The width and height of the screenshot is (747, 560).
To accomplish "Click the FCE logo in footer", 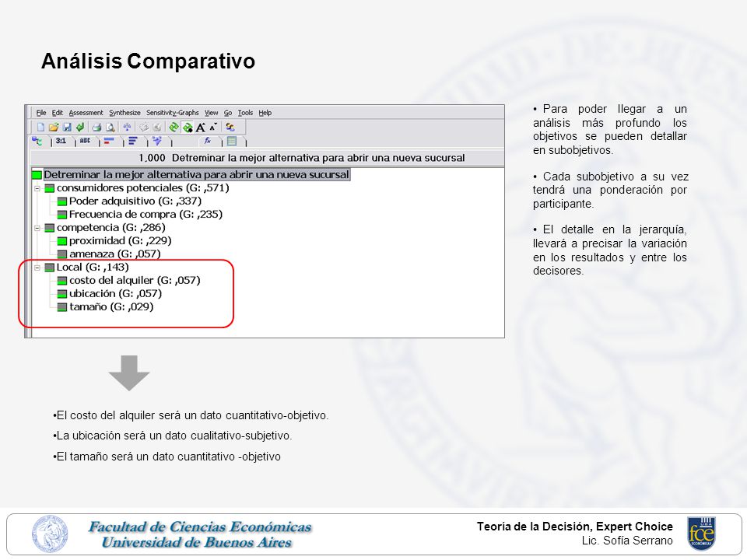I will click(x=701, y=534).
